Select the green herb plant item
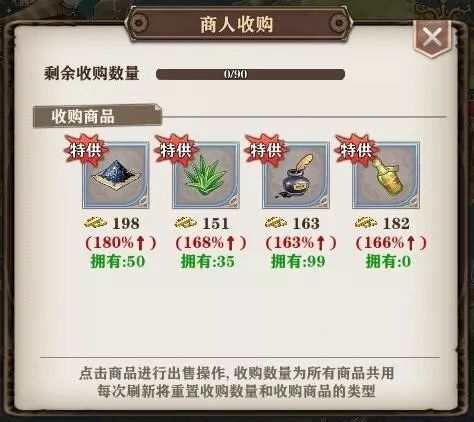 point(206,175)
